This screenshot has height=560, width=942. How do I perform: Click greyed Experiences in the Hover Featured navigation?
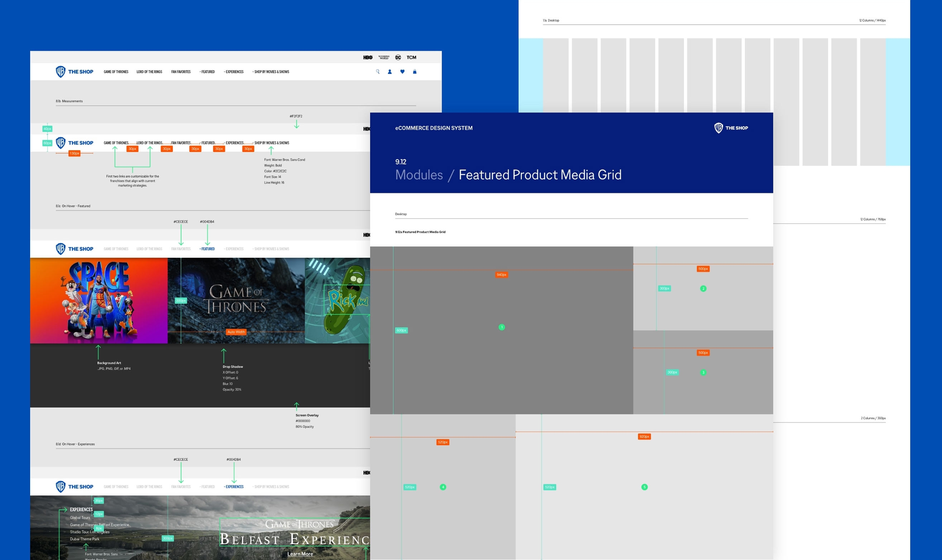pyautogui.click(x=234, y=249)
